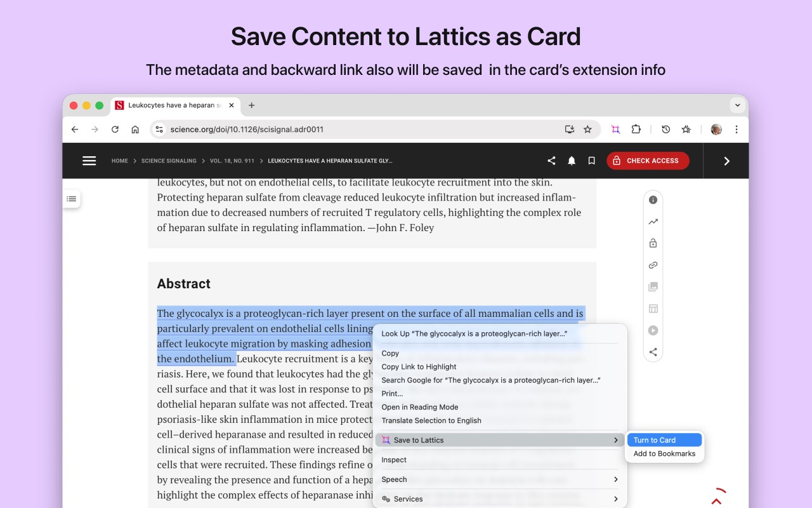Open the table of contents list icon
Screen dimensions: 812x508
tap(72, 199)
